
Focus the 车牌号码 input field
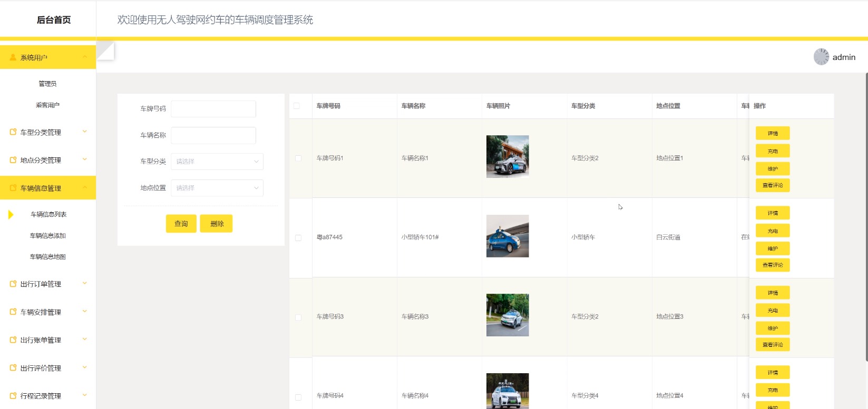point(213,109)
